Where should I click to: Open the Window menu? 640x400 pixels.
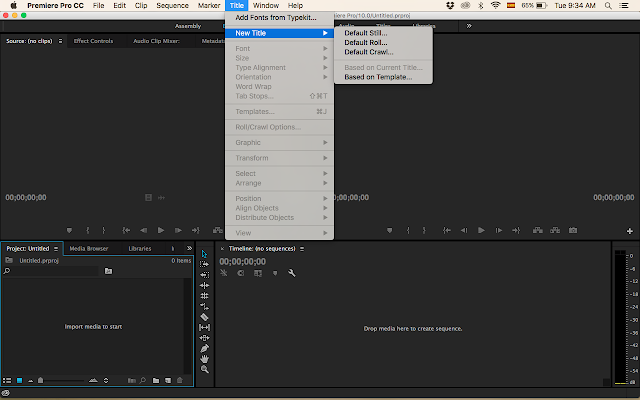(266, 5)
